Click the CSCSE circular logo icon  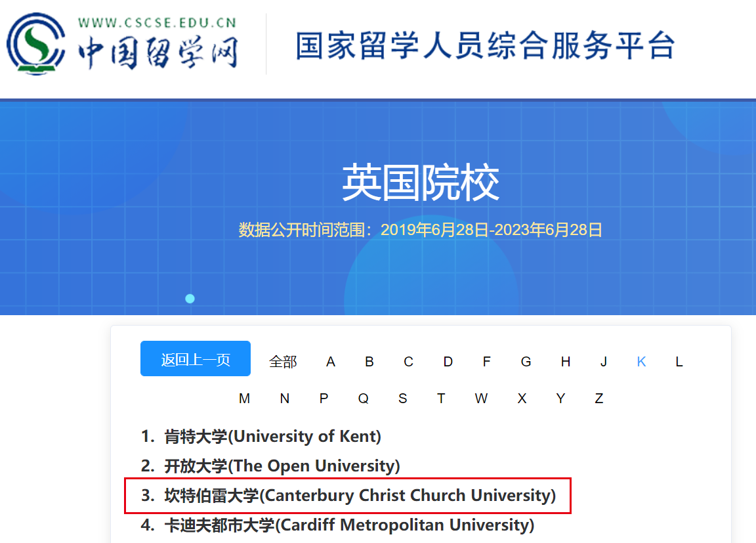(x=36, y=44)
